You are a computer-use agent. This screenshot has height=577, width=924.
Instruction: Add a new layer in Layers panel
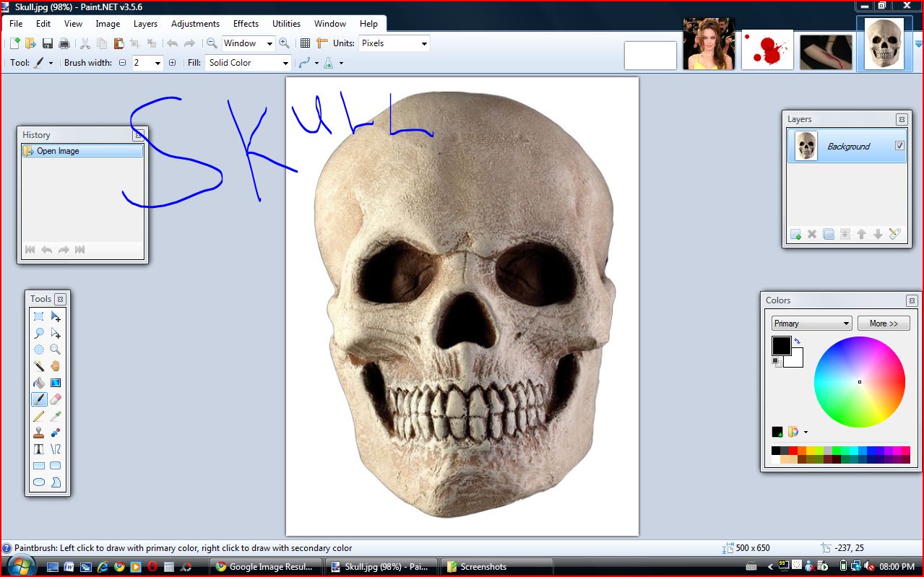[795, 234]
